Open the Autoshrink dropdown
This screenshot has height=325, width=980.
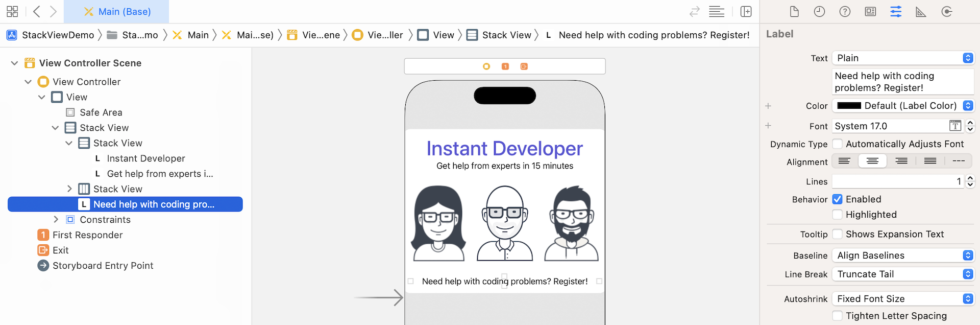[x=902, y=299]
